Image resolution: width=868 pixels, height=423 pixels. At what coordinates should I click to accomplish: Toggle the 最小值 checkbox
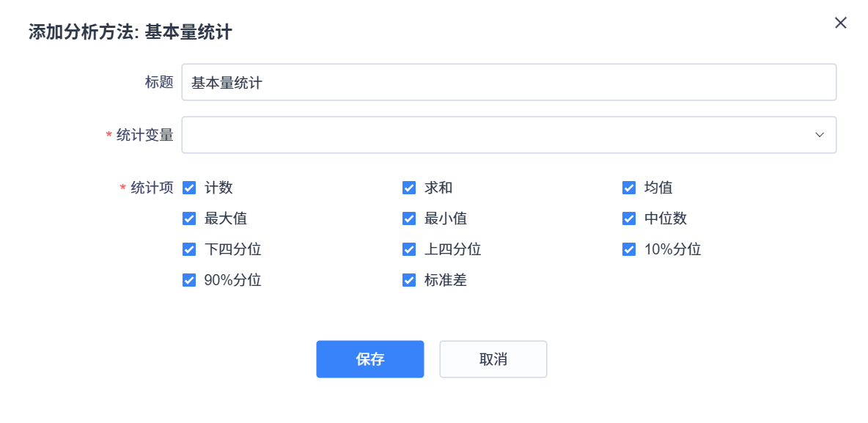[409, 218]
